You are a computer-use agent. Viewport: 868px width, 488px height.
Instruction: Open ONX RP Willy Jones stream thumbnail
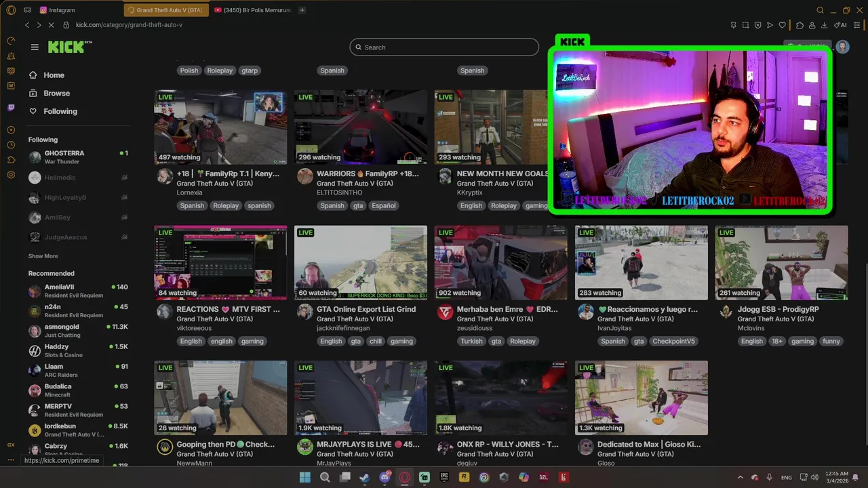501,398
